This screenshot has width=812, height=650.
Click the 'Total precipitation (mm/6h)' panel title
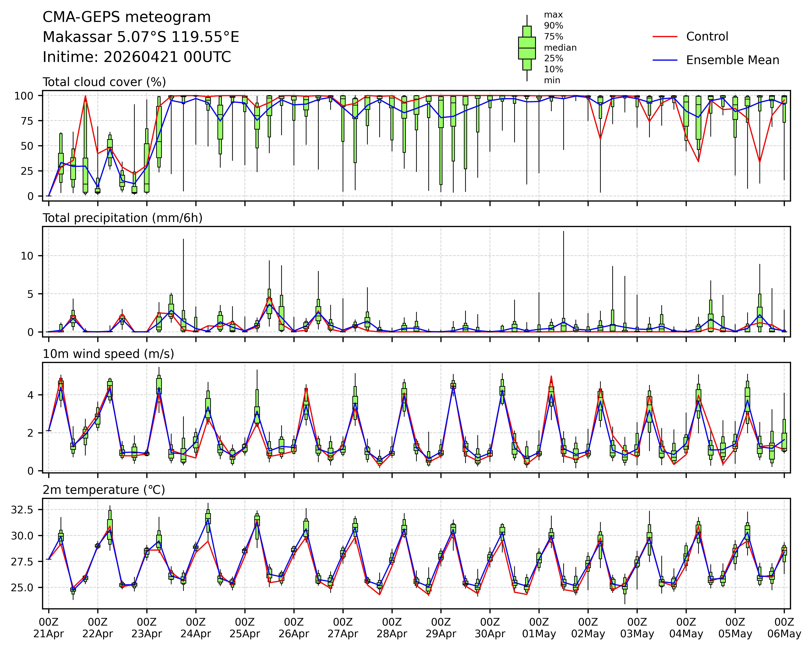pos(122,218)
